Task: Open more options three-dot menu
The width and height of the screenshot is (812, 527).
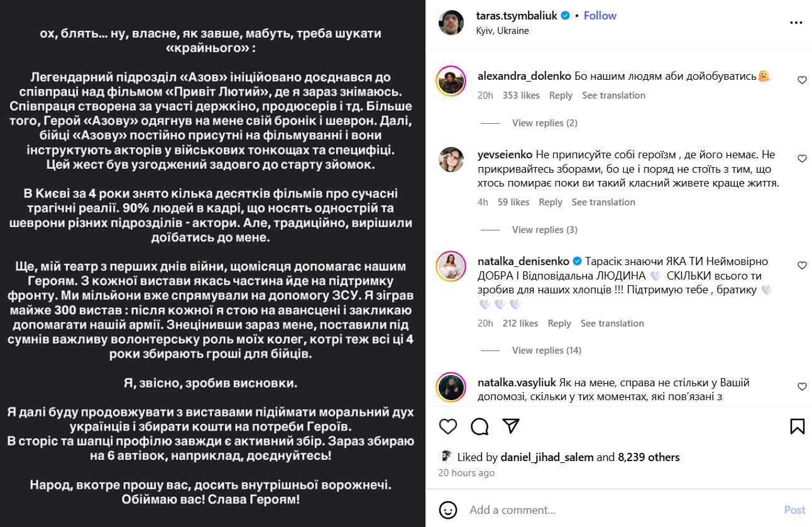Action: point(796,22)
